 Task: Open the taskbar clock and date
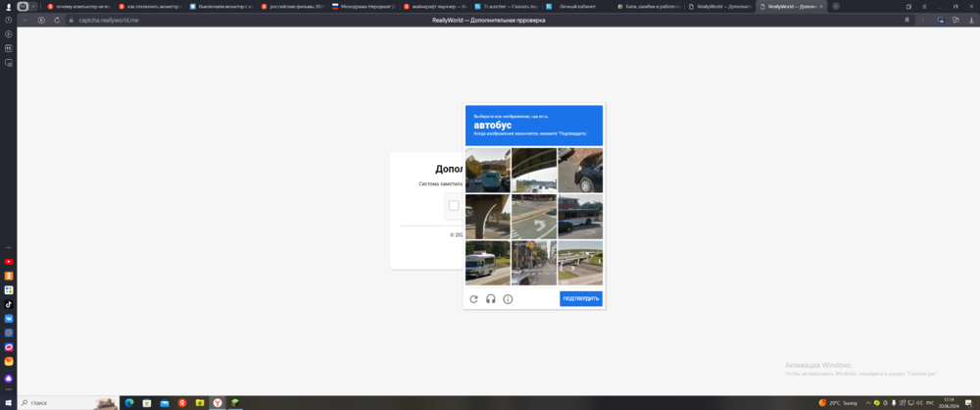(950, 403)
